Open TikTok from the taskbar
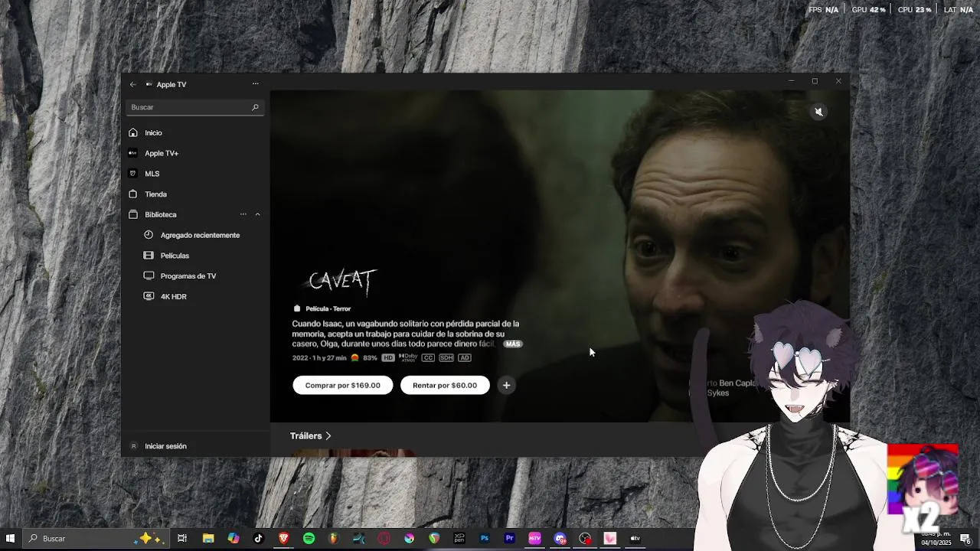Image resolution: width=980 pixels, height=551 pixels. pyautogui.click(x=258, y=539)
